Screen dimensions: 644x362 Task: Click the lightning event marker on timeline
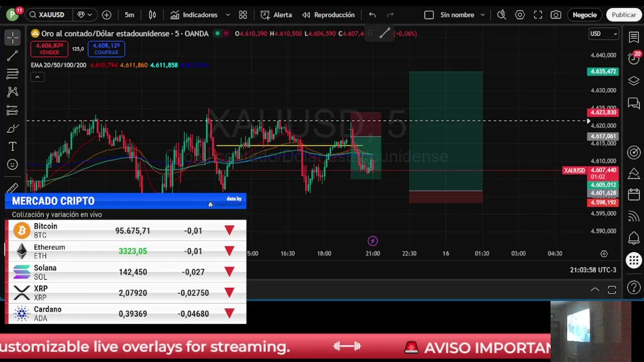[373, 241]
